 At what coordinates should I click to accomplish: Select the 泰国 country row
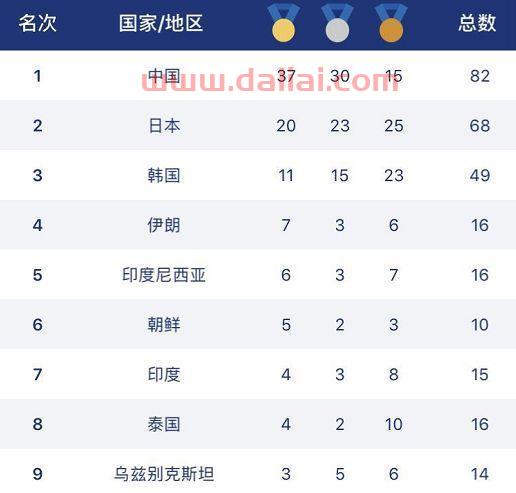[258, 424]
